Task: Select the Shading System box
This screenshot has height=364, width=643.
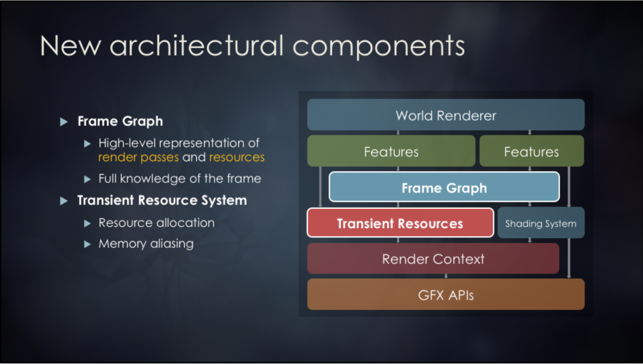Action: pyautogui.click(x=541, y=223)
